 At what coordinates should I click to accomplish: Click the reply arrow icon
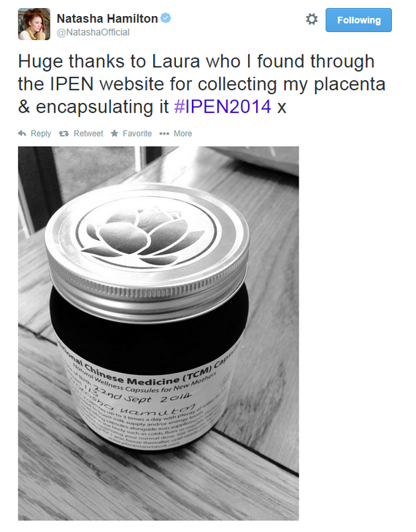coord(22,134)
